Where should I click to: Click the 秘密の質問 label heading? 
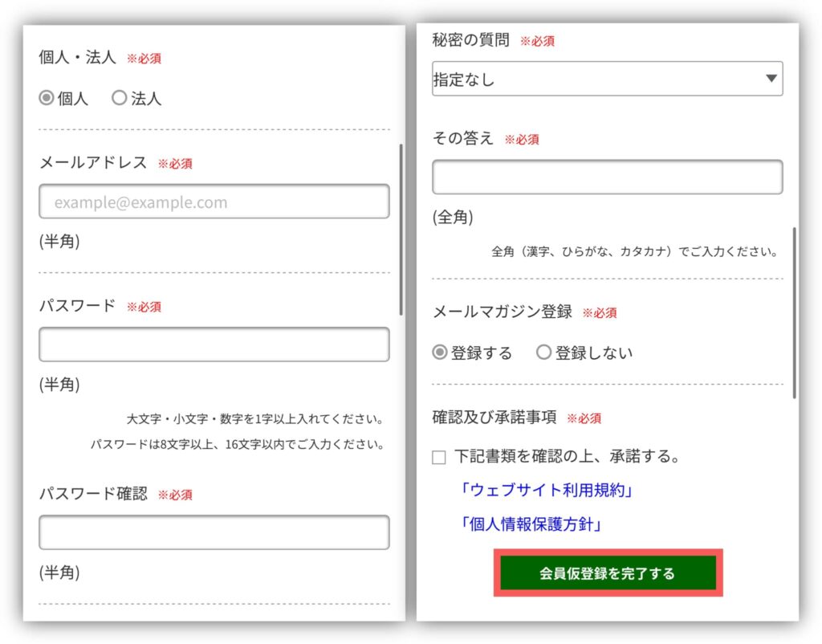[x=470, y=40]
